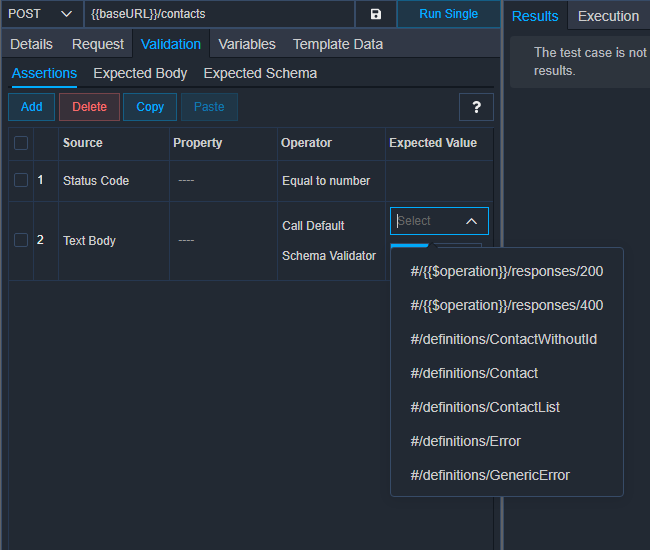
Task: Click the Copy button
Action: click(150, 107)
